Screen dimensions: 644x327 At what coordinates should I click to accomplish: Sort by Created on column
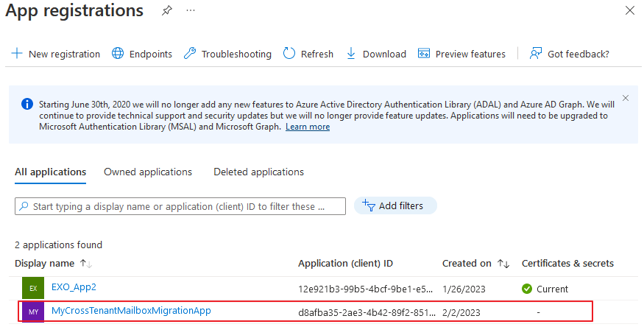pos(476,264)
